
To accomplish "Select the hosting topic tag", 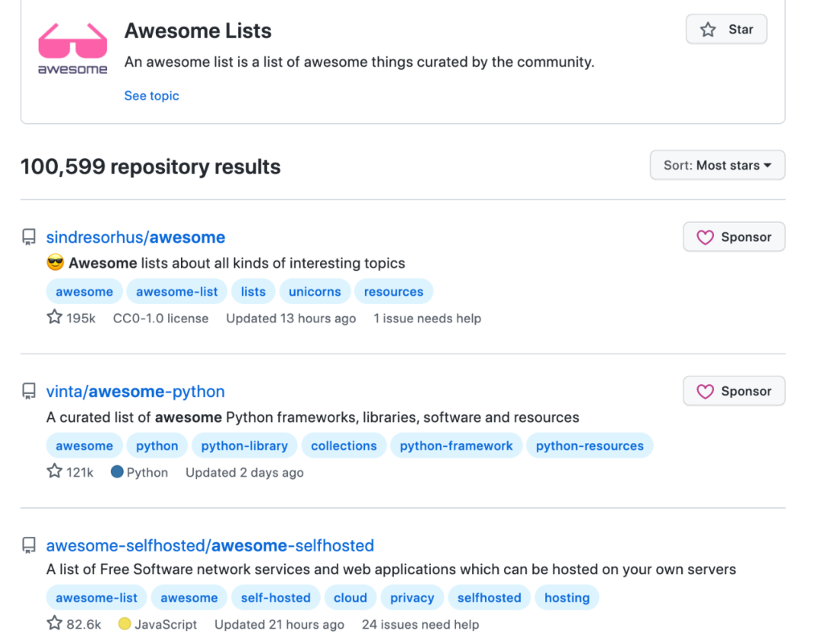I will (567, 598).
